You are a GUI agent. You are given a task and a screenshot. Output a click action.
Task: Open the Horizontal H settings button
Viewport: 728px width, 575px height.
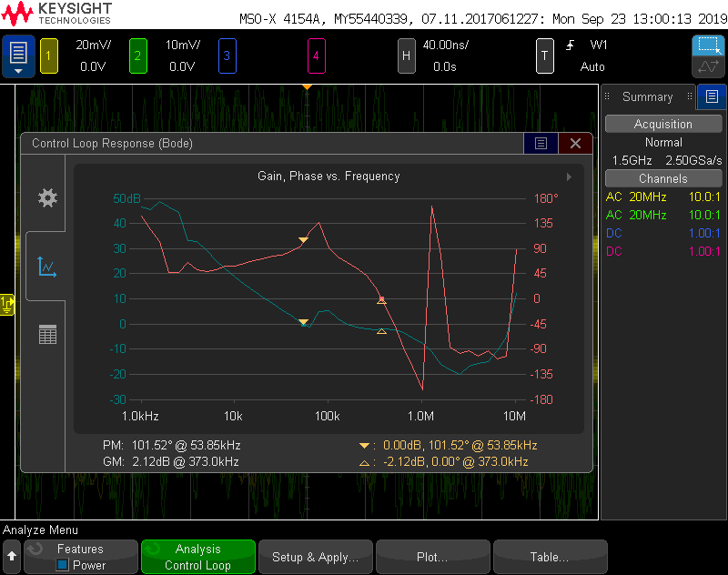(x=406, y=56)
